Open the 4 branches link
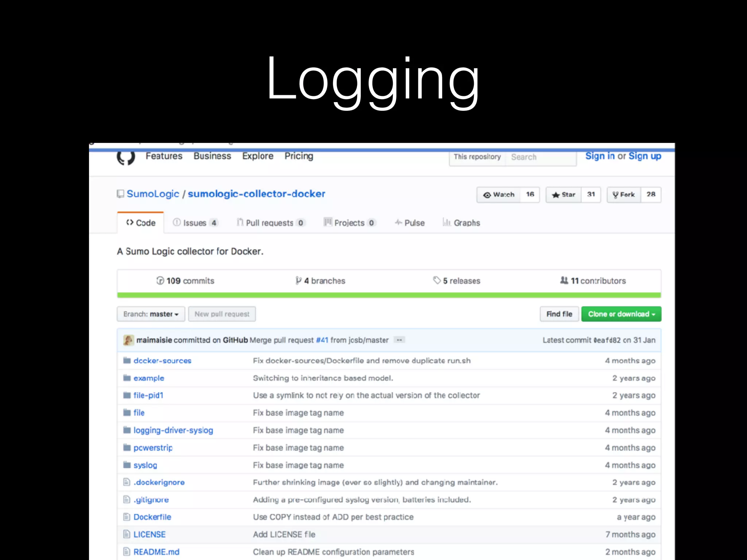 click(320, 281)
